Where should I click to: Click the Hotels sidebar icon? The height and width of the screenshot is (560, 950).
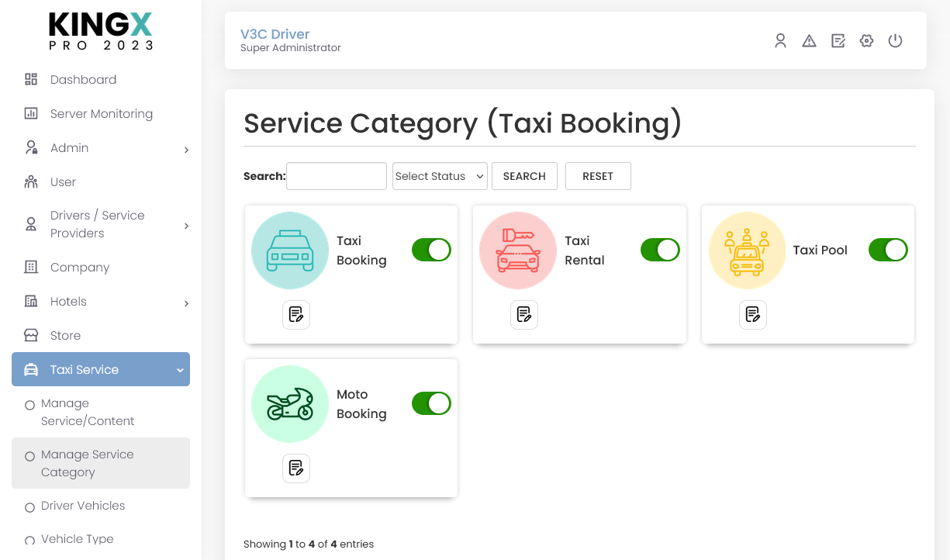[31, 301]
